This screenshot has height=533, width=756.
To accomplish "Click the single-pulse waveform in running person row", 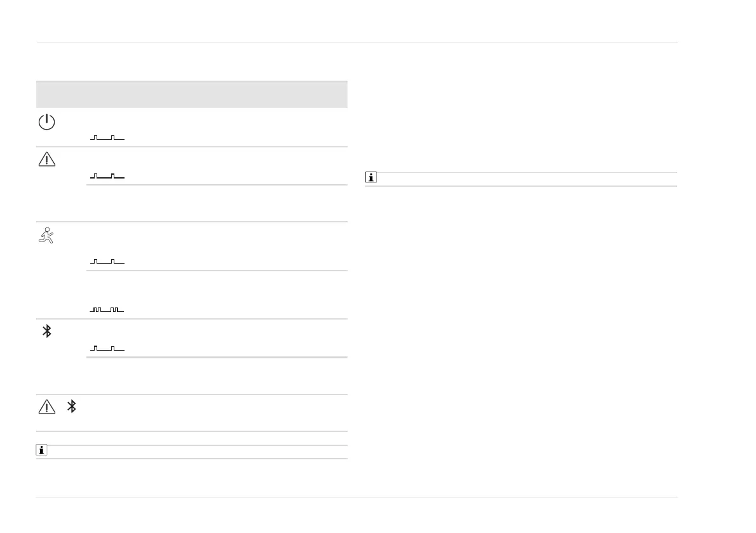I will (x=107, y=261).
